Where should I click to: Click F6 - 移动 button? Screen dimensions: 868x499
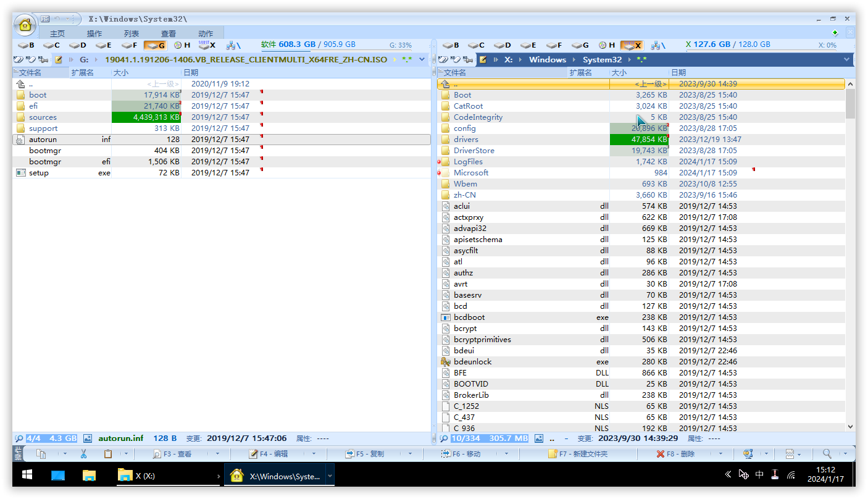coord(461,454)
